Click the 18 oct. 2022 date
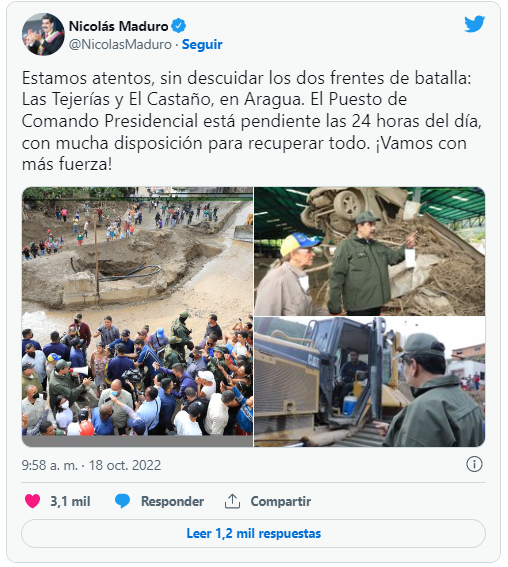The image size is (508, 567). click(x=125, y=465)
